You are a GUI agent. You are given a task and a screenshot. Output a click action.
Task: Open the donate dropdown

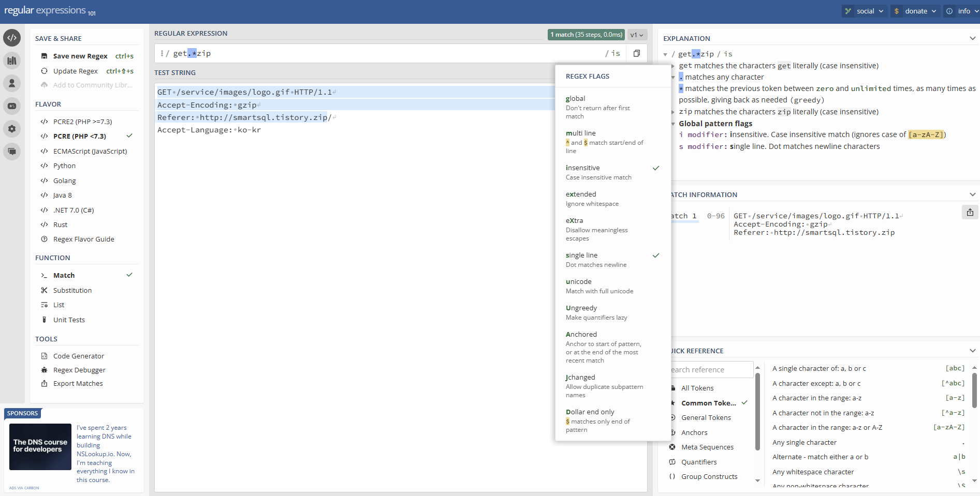click(x=915, y=11)
